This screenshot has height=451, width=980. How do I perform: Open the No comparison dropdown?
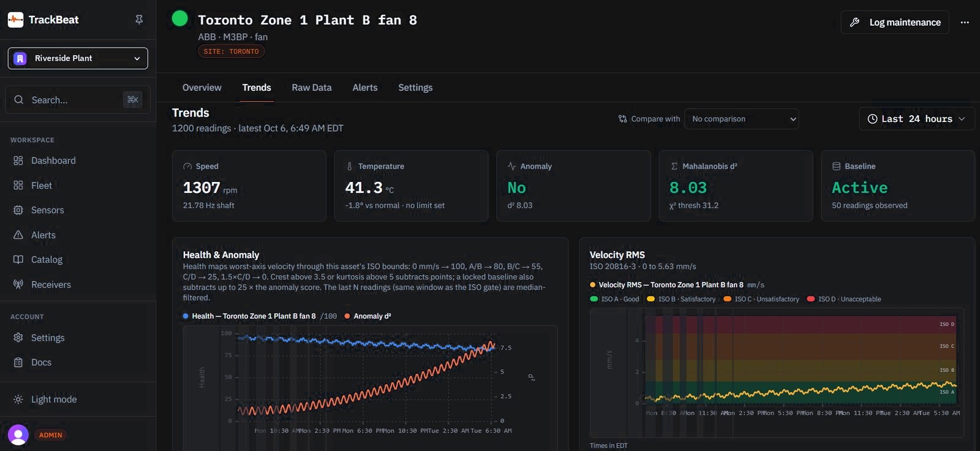742,119
